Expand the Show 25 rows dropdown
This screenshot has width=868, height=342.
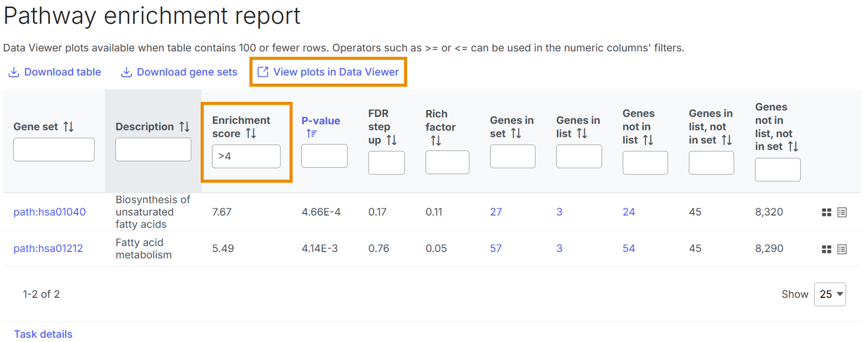[830, 294]
